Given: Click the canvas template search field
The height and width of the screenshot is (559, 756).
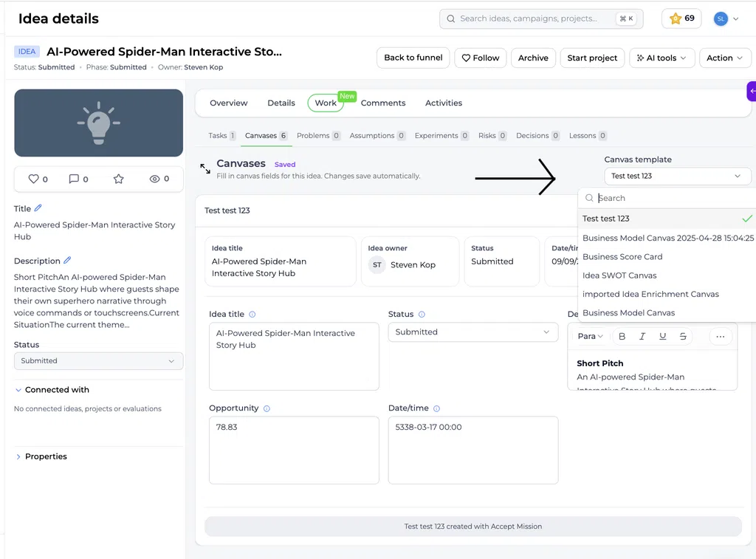Looking at the screenshot, I should coord(670,198).
